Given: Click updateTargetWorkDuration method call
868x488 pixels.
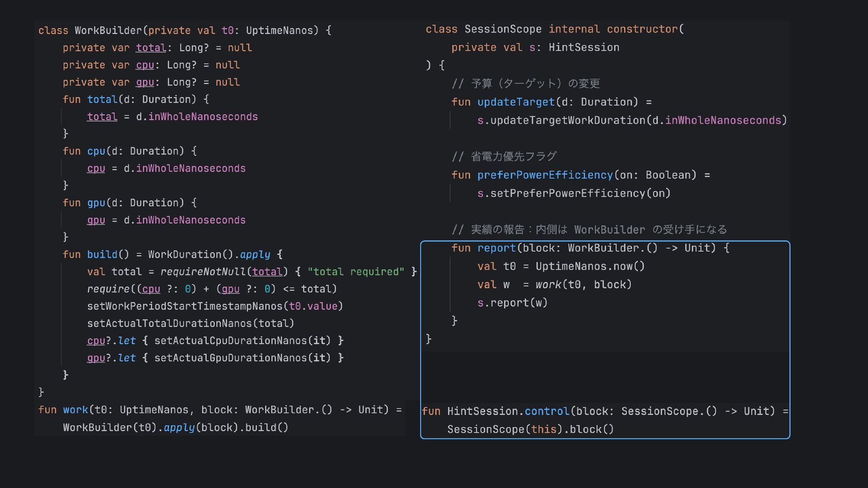Looking at the screenshot, I should pos(568,120).
